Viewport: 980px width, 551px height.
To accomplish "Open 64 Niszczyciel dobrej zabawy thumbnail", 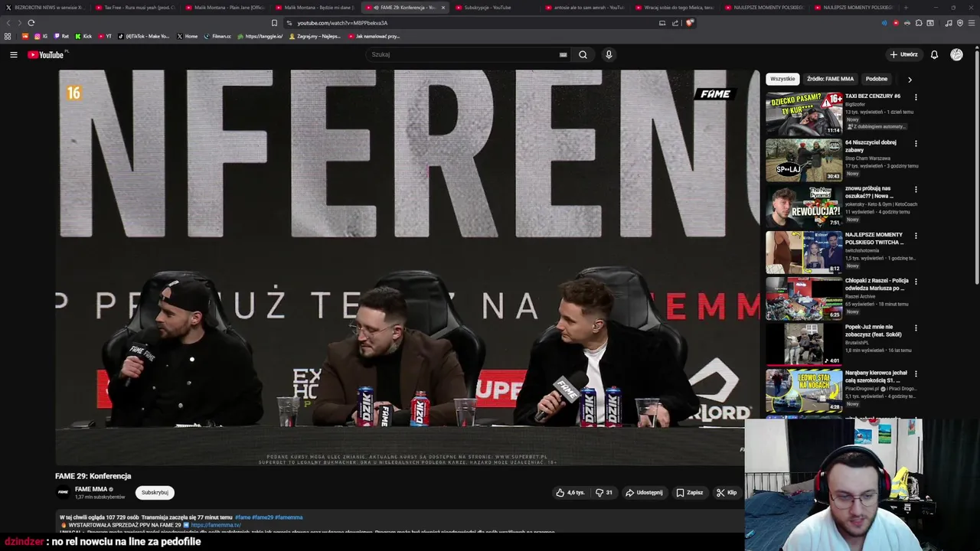I will coord(804,160).
